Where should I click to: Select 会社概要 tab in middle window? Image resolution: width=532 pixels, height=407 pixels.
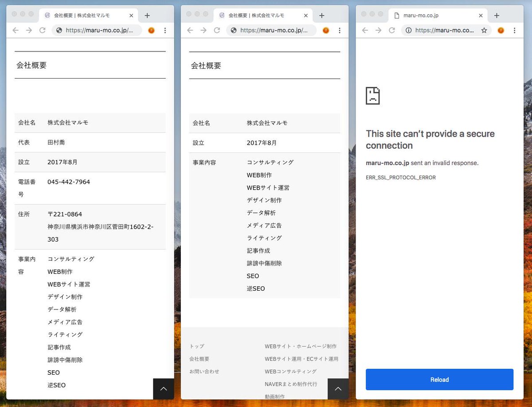[263, 16]
